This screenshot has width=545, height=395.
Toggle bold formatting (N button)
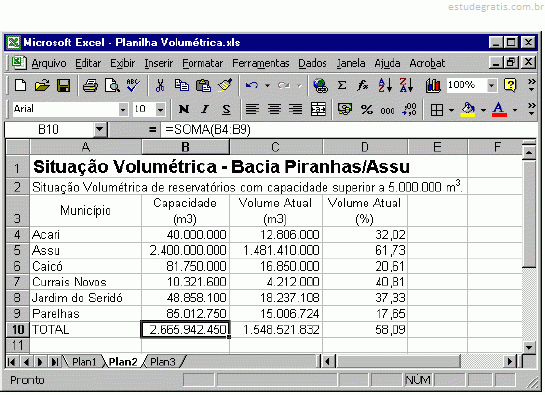pyautogui.click(x=184, y=110)
